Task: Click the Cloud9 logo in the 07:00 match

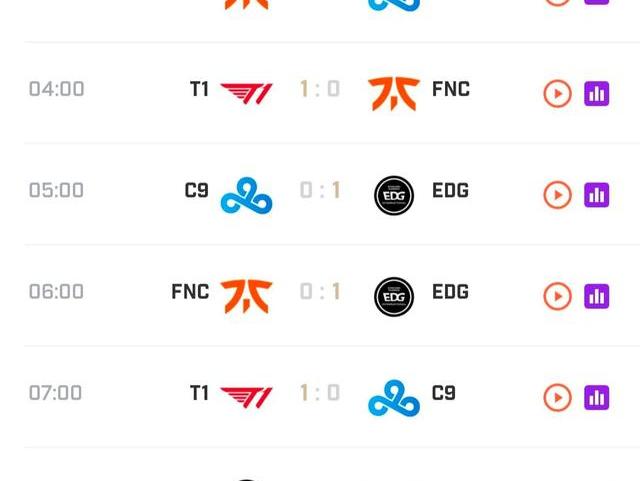Action: pyautogui.click(x=393, y=398)
